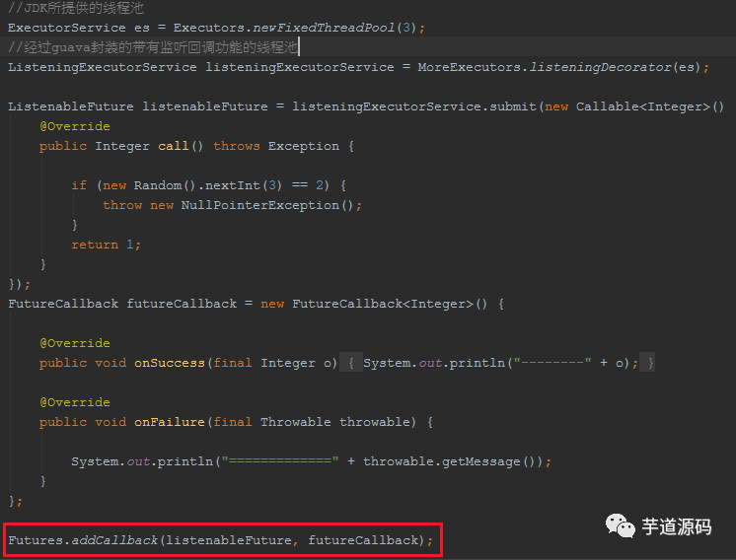This screenshot has width=736, height=560.
Task: Click the return 1 statement
Action: (106, 245)
